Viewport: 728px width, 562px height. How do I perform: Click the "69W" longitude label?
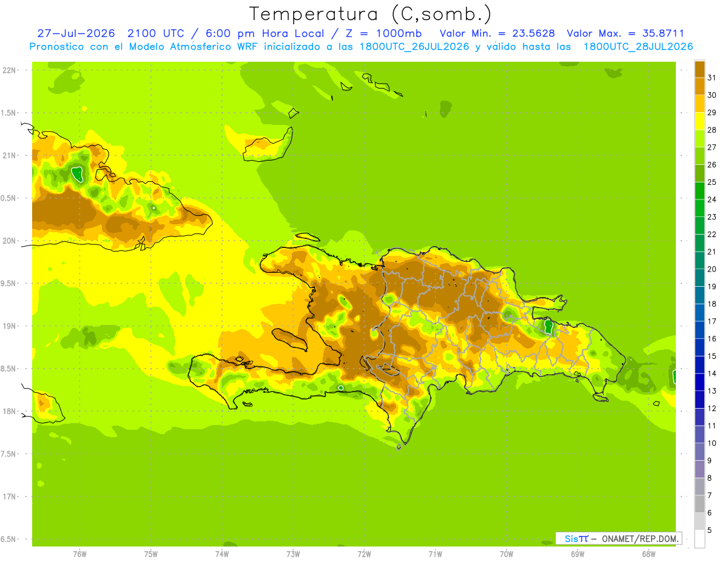[x=578, y=554]
